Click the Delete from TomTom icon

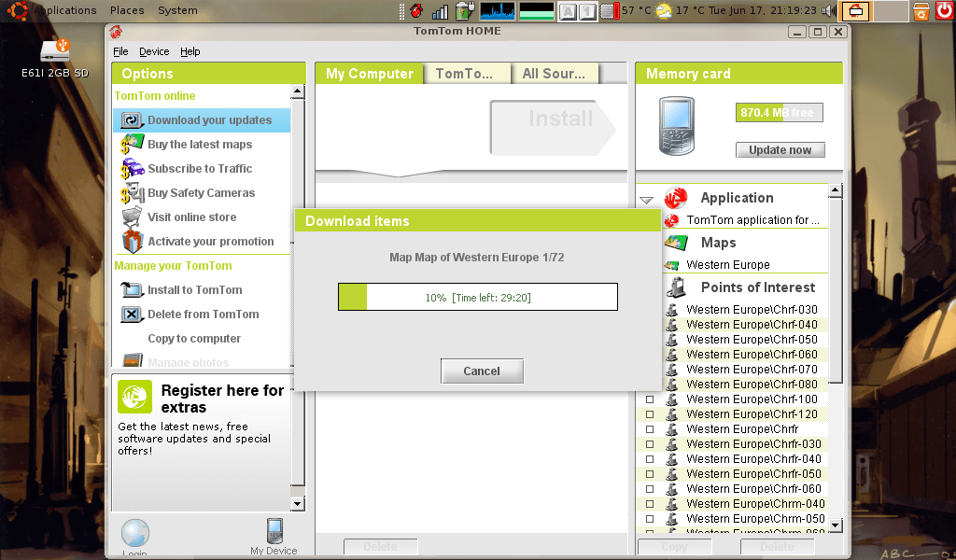(132, 314)
